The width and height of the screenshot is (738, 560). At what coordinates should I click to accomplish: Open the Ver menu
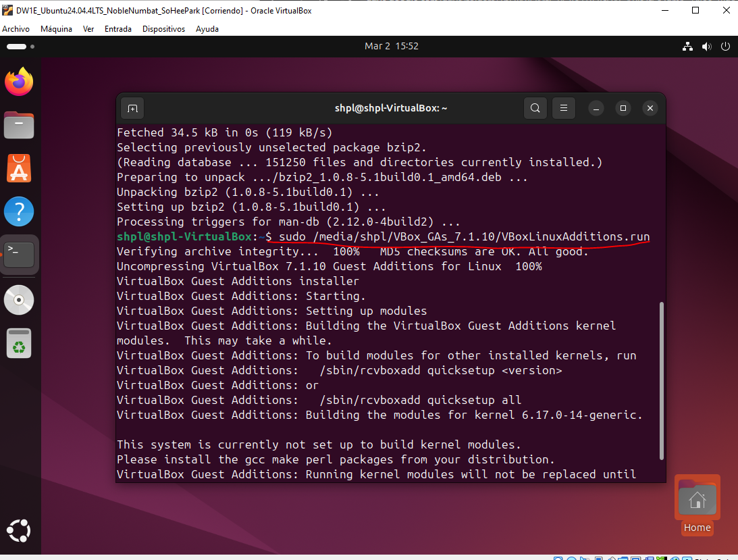point(88,29)
